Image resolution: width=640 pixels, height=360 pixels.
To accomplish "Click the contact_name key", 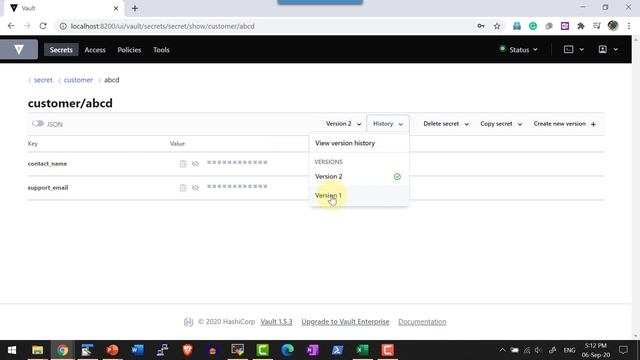I will 47,164.
